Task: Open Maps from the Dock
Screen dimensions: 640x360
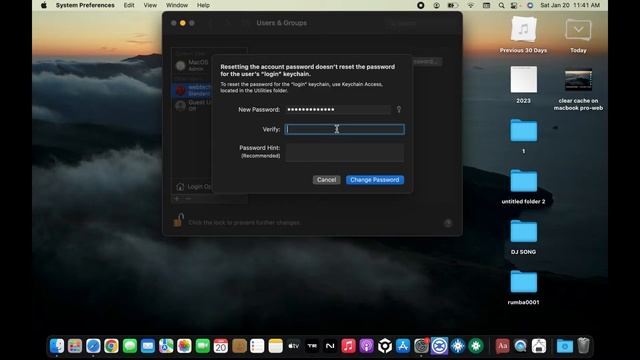Action: 166,346
